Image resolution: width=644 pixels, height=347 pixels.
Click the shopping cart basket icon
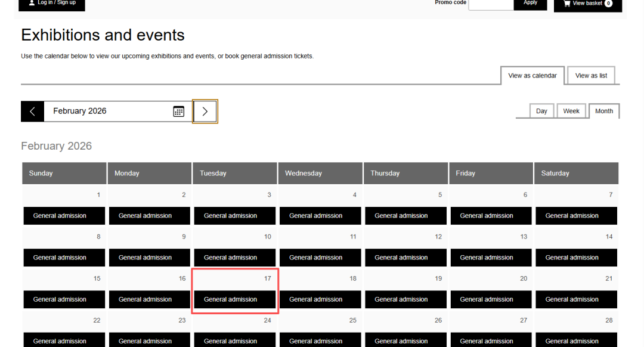[x=566, y=4]
